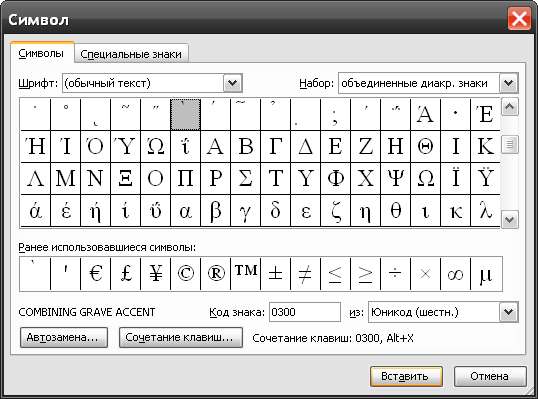The width and height of the screenshot is (538, 399).
Task: Pick the multiplication sign from recent symbols
Action: click(x=425, y=274)
